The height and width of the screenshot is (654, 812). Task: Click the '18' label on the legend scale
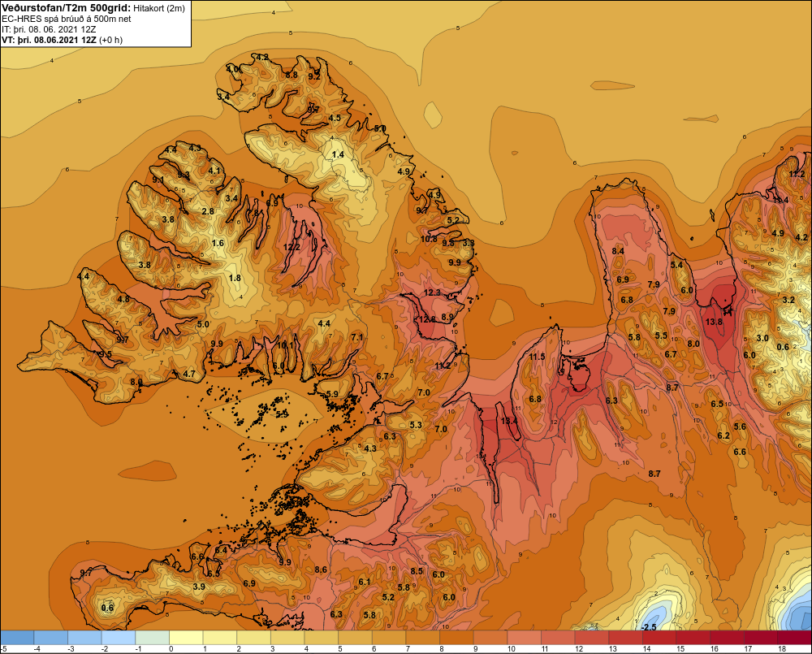pyautogui.click(x=782, y=649)
